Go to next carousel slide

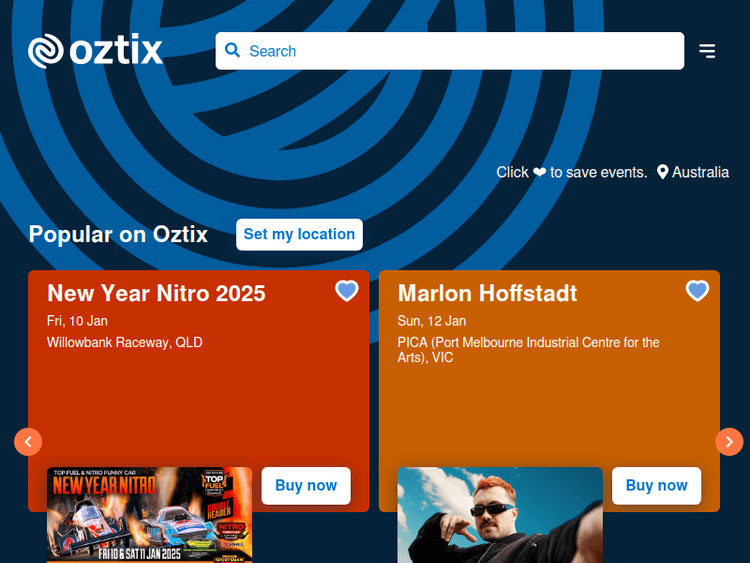729,442
